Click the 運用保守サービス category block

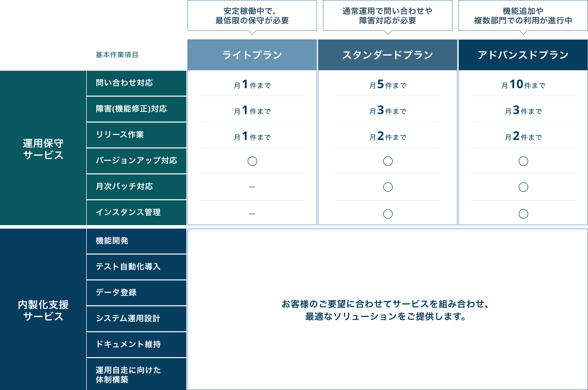[43, 148]
